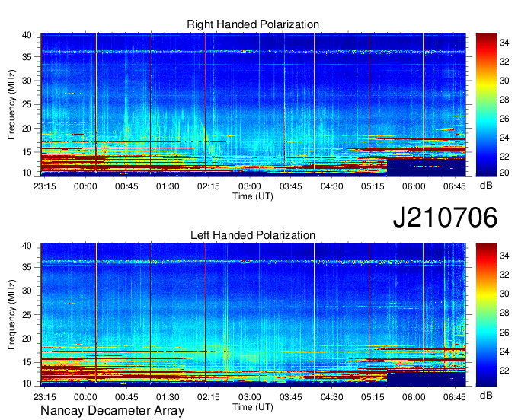Click the 23:15 time tick on Left Handed plot
Viewport: 518px width, 420px height.
point(45,397)
